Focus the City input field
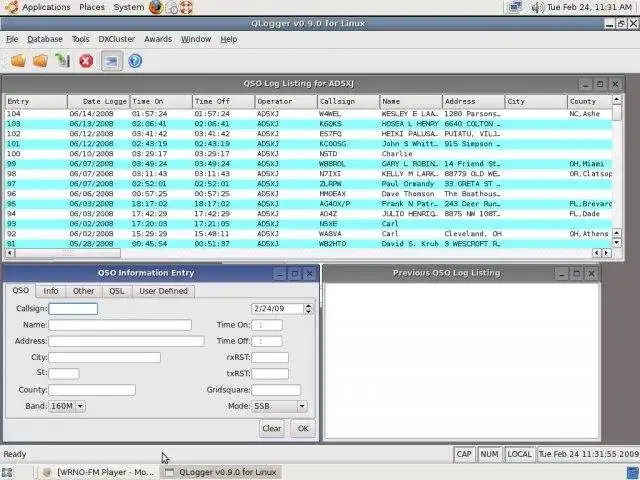The image size is (640, 480). click(104, 358)
